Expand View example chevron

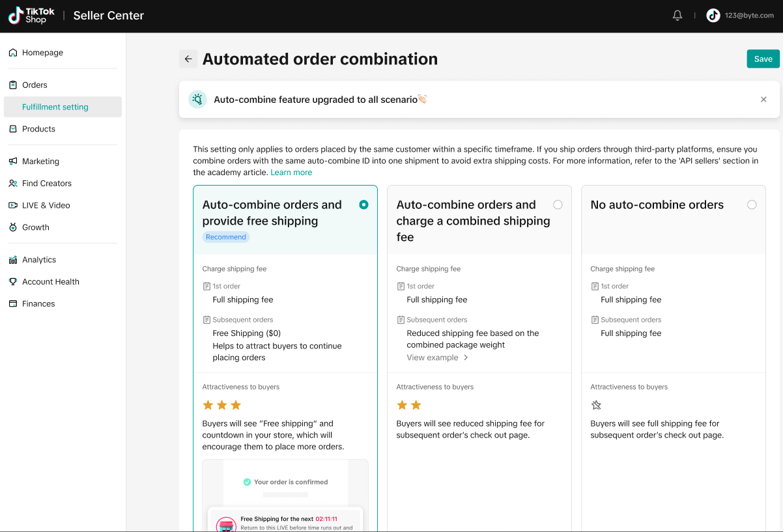tap(466, 357)
